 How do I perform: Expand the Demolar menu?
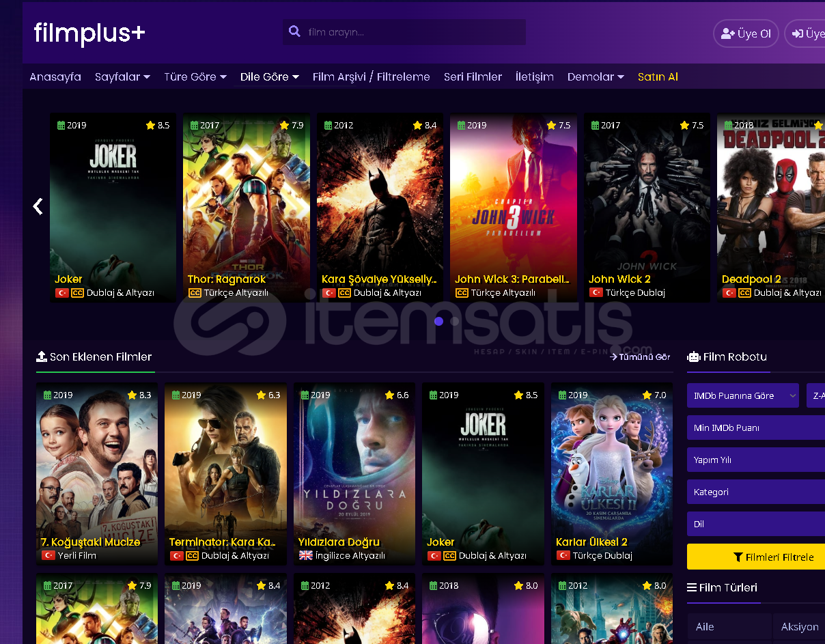[596, 76]
